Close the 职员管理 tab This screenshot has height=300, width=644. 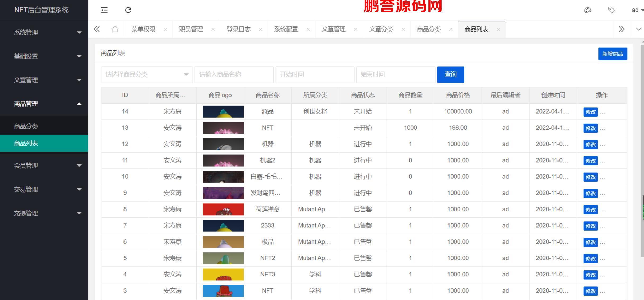pos(213,29)
